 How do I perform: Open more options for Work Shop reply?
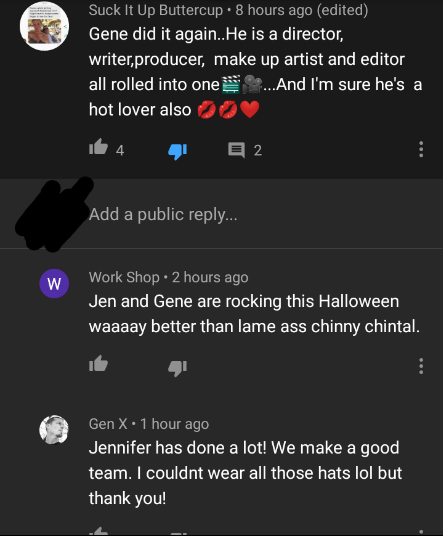(421, 366)
